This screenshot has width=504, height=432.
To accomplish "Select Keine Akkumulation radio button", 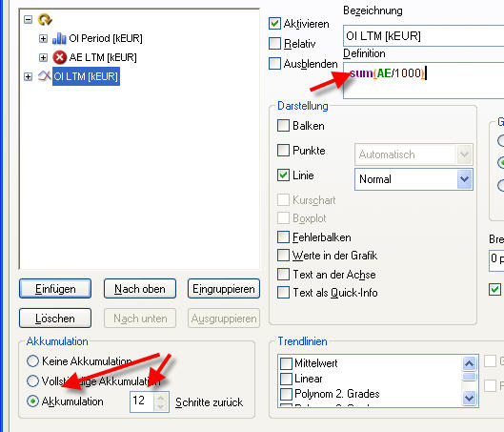I will click(x=32, y=360).
